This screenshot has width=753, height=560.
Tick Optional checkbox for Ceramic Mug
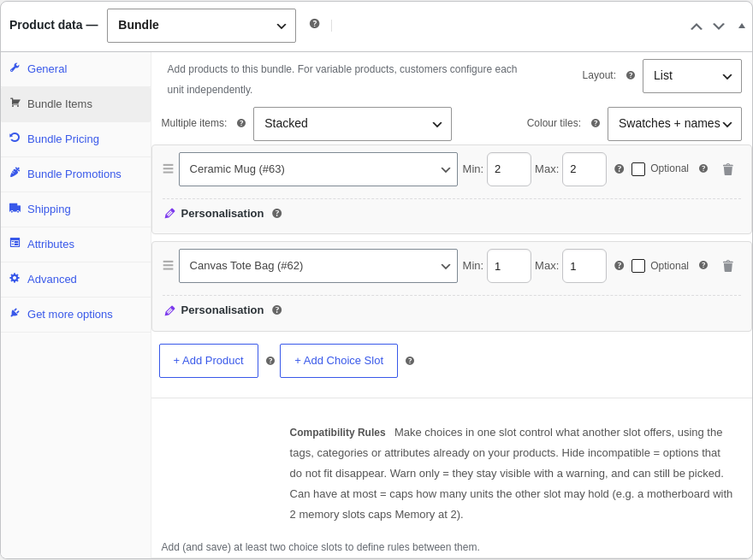tap(637, 169)
